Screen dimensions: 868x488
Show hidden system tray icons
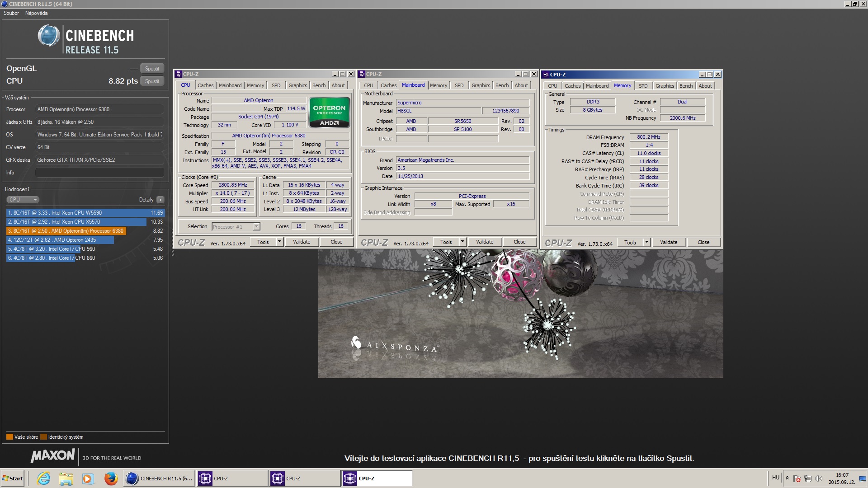click(787, 478)
